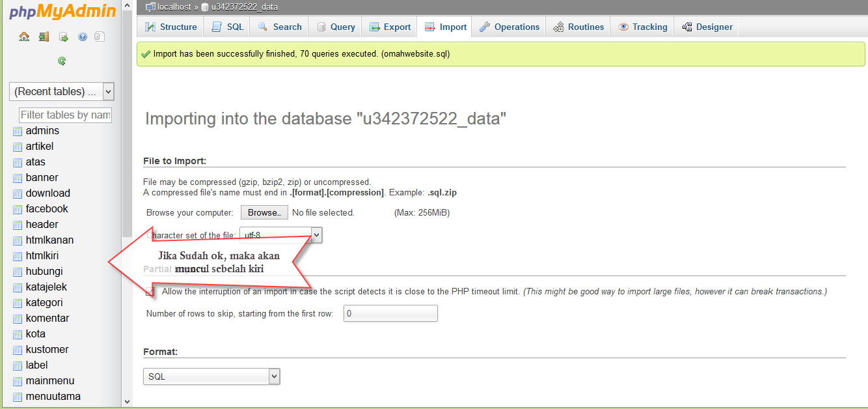The width and height of the screenshot is (868, 409).
Task: Open the Recent tables dropdown
Action: pyautogui.click(x=62, y=91)
